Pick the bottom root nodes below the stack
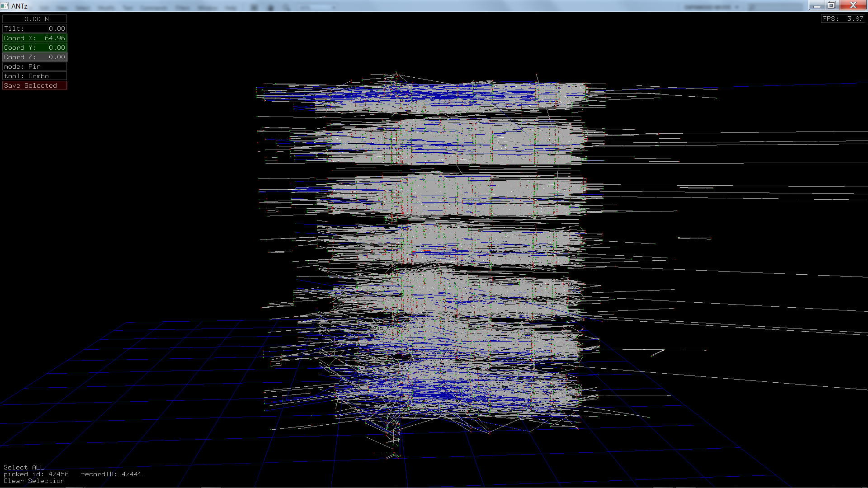 (x=394, y=445)
